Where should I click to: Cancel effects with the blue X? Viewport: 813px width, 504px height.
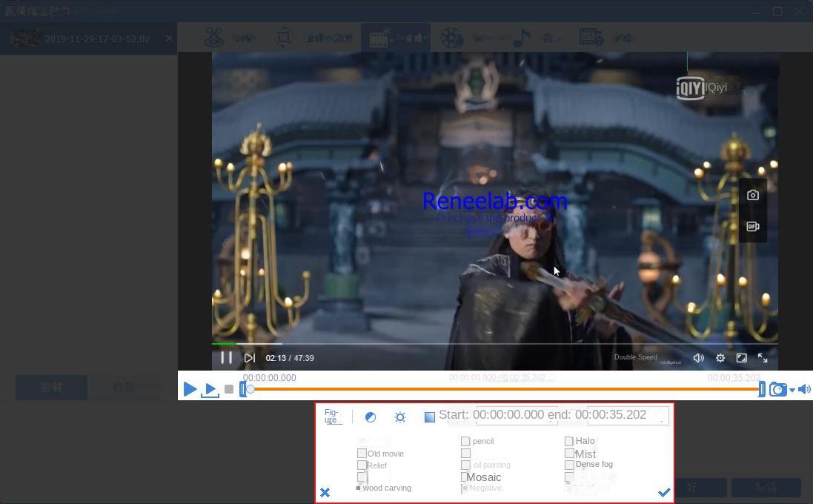click(x=325, y=491)
